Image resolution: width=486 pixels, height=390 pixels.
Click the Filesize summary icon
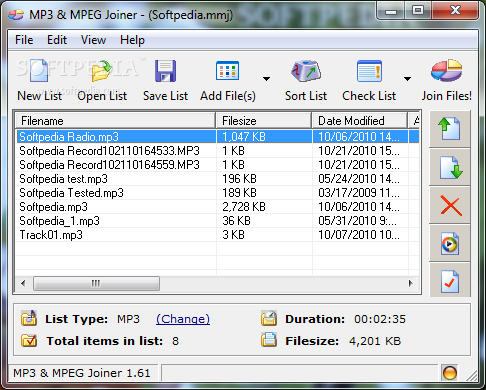click(x=269, y=340)
